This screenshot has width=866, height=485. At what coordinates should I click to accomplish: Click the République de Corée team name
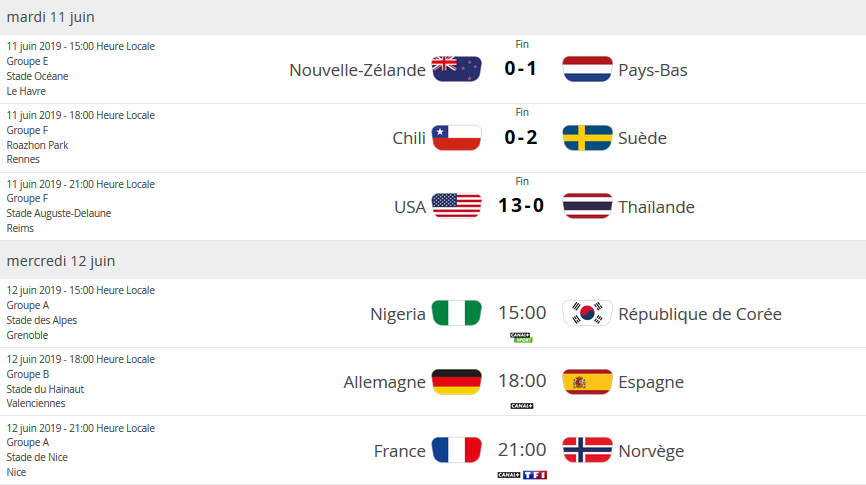[x=700, y=313]
